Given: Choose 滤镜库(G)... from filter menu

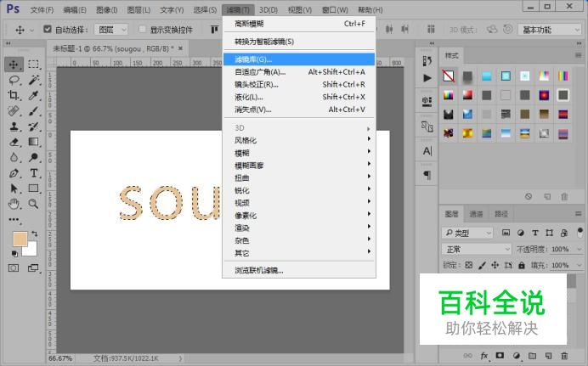Looking at the screenshot, I should tap(299, 59).
